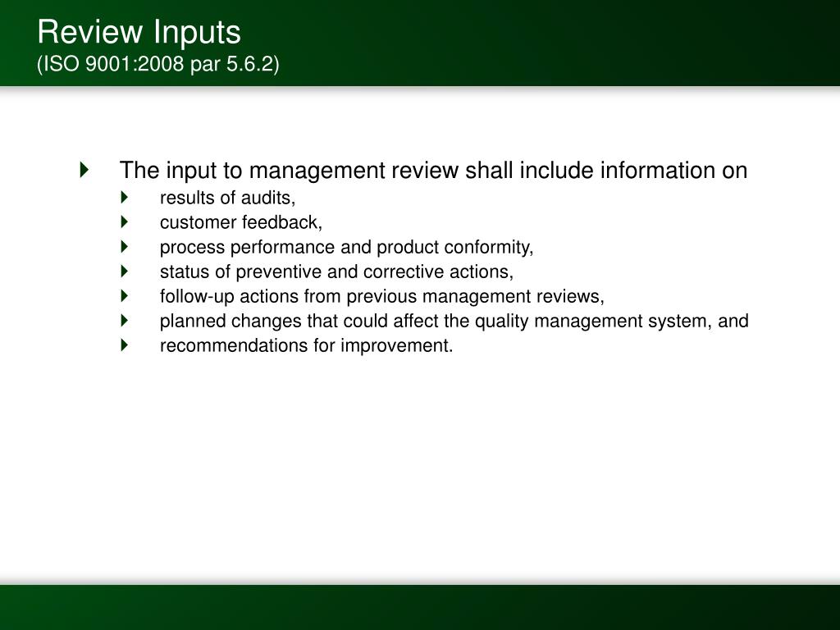The image size is (840, 630).
Task: Click the arrow bullet before "process performance"
Action: click(x=125, y=246)
